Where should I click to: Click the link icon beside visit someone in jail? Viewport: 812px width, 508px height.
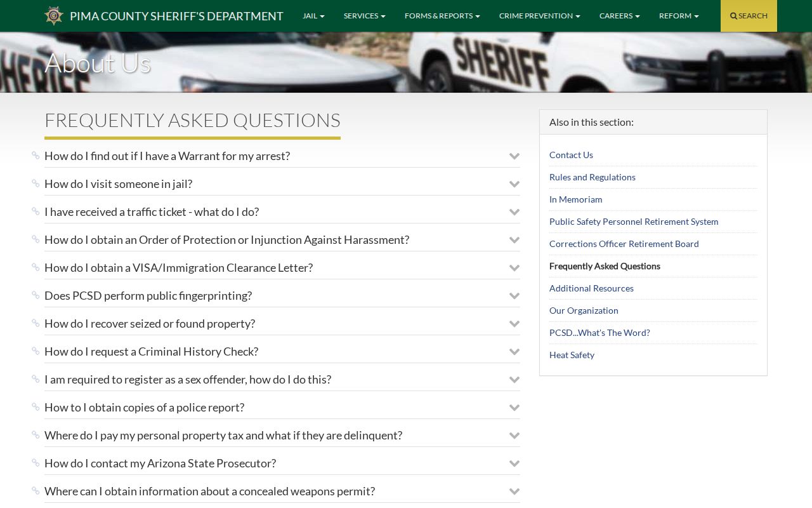click(36, 184)
